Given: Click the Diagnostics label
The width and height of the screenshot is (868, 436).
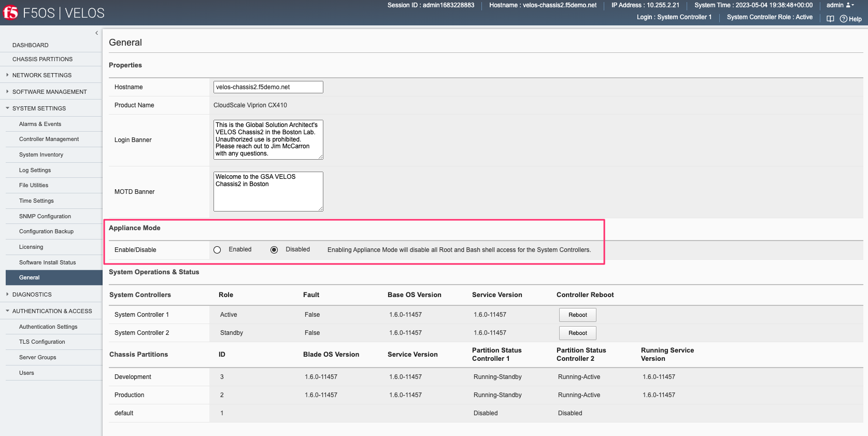Looking at the screenshot, I should tap(32, 294).
